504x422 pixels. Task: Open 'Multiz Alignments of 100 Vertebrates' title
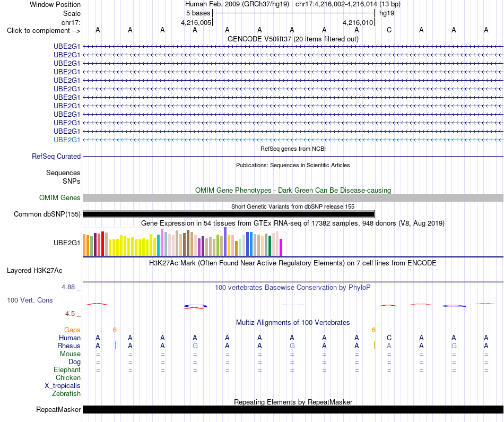[293, 323]
